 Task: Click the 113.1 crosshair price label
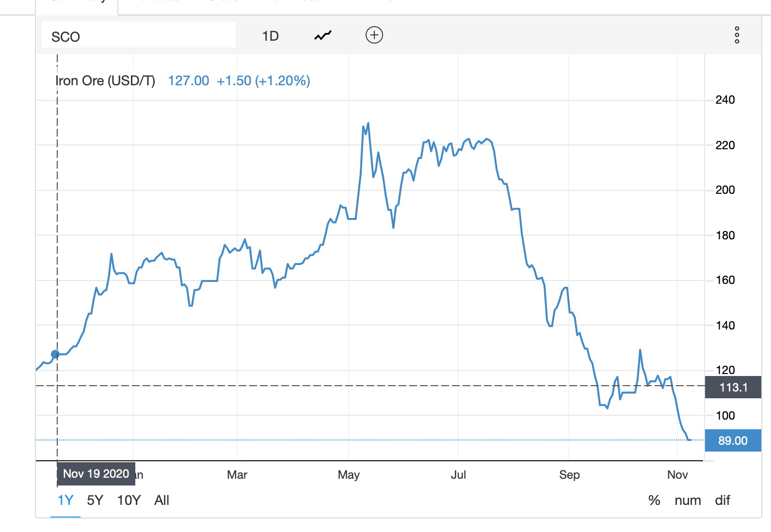point(733,388)
